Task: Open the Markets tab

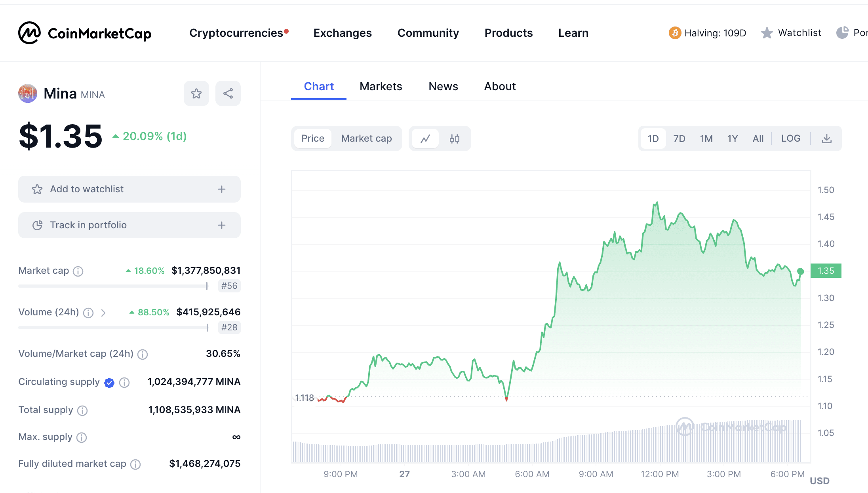Action: (381, 86)
